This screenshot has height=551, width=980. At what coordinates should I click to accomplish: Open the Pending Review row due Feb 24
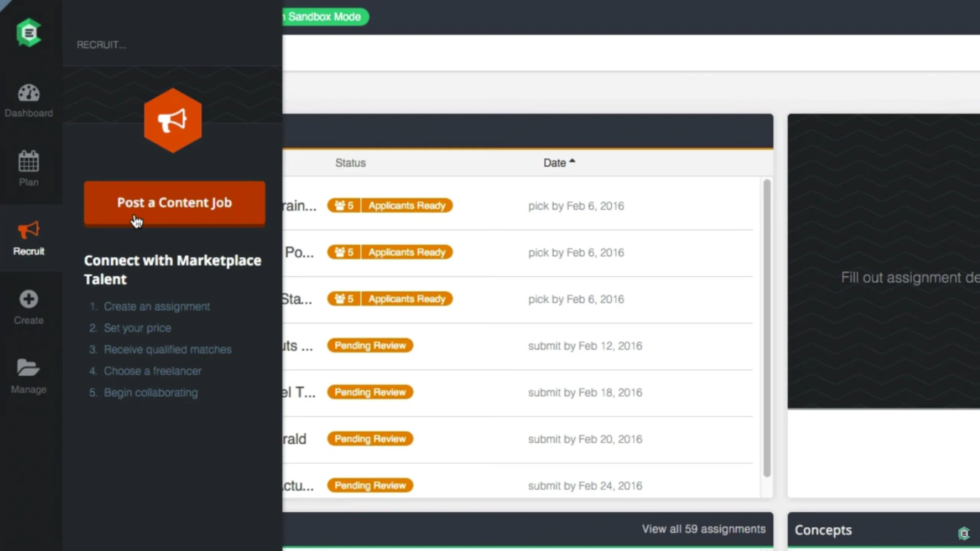pyautogui.click(x=518, y=485)
